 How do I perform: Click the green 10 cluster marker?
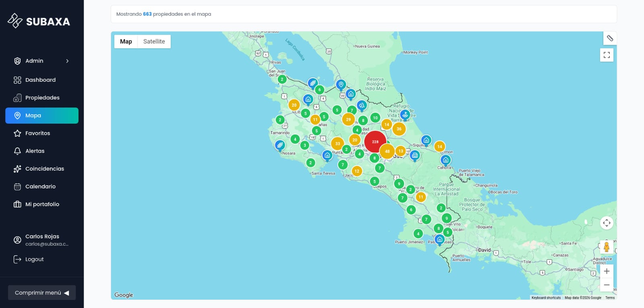375,118
